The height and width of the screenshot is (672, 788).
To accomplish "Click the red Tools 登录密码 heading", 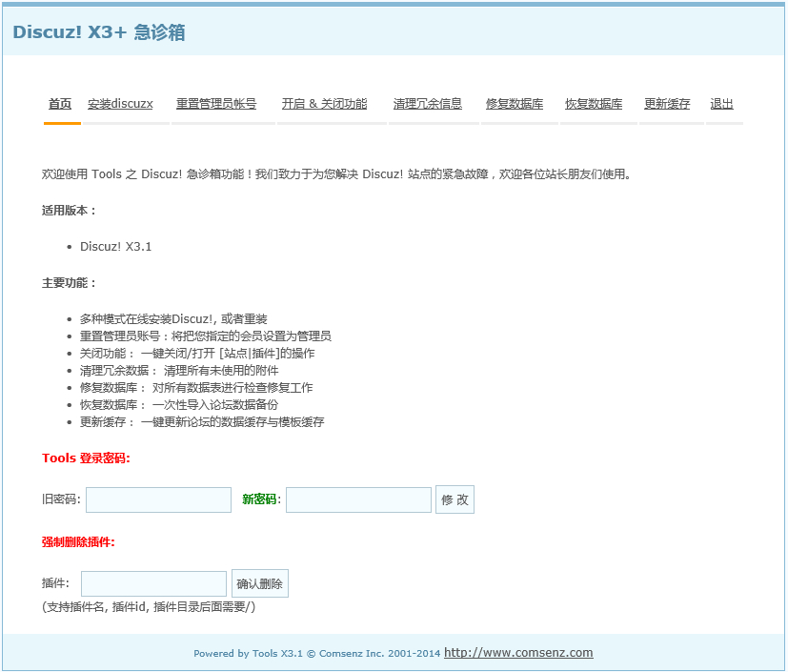I will (86, 458).
